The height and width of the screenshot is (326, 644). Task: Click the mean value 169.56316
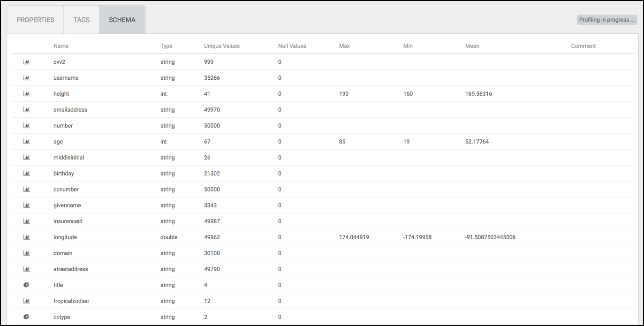click(x=478, y=94)
